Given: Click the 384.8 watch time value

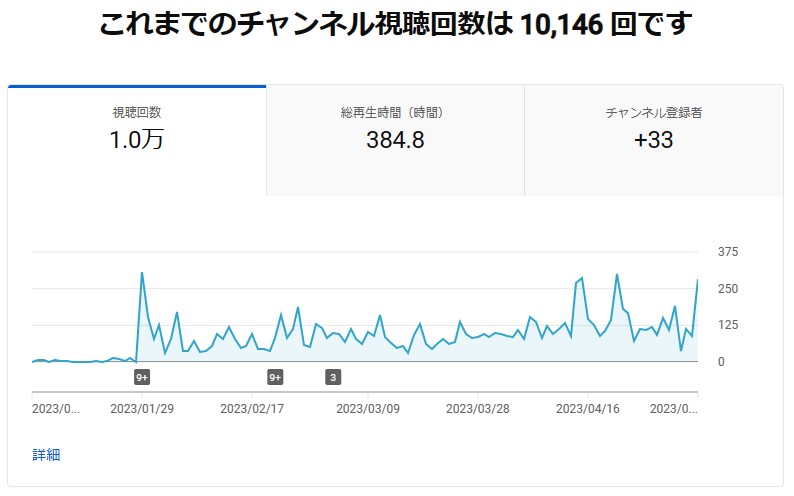Looking at the screenshot, I should coord(395,140).
